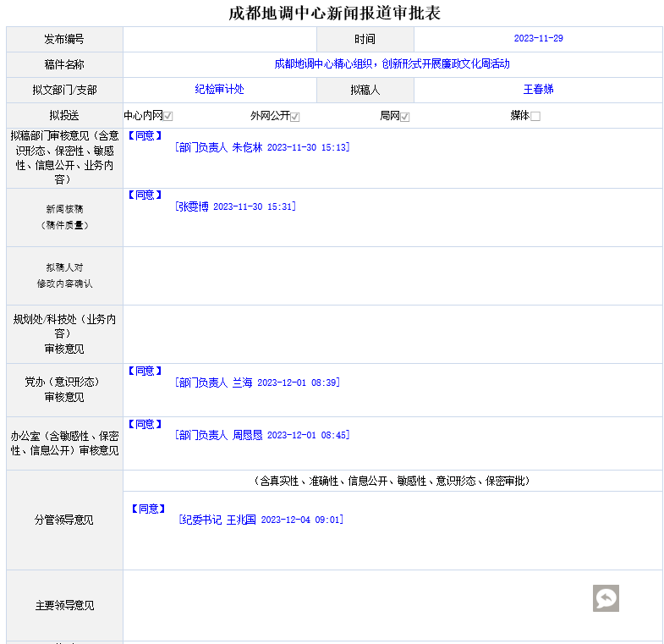
Task: Toggle the 中心内网 checkbox
Action: 168,117
